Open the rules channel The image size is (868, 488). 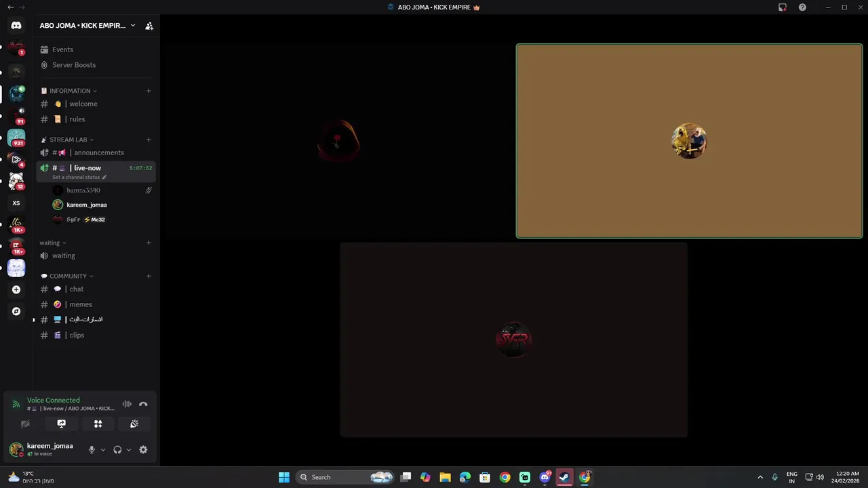tap(96, 119)
